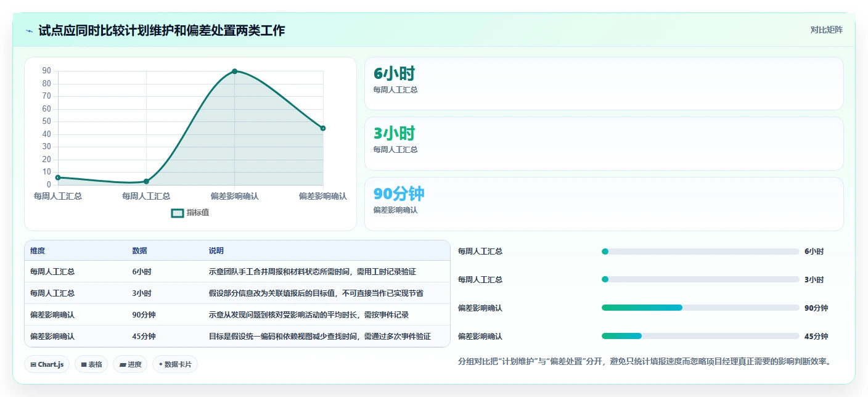Click the 表格 tag chip
This screenshot has width=868, height=397.
pos(91,364)
